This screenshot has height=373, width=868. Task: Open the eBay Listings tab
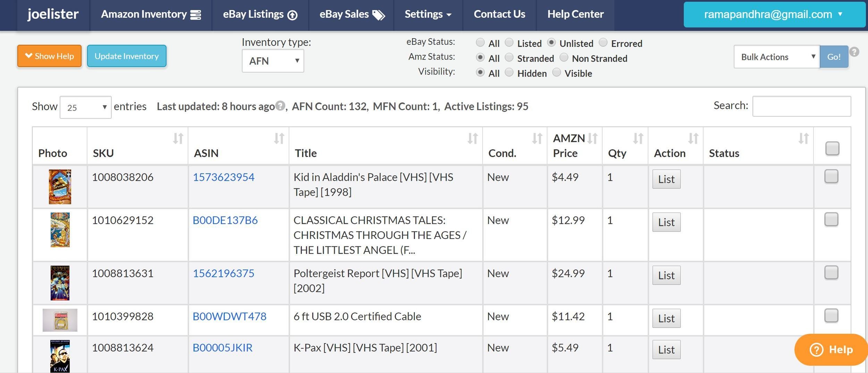coord(260,14)
